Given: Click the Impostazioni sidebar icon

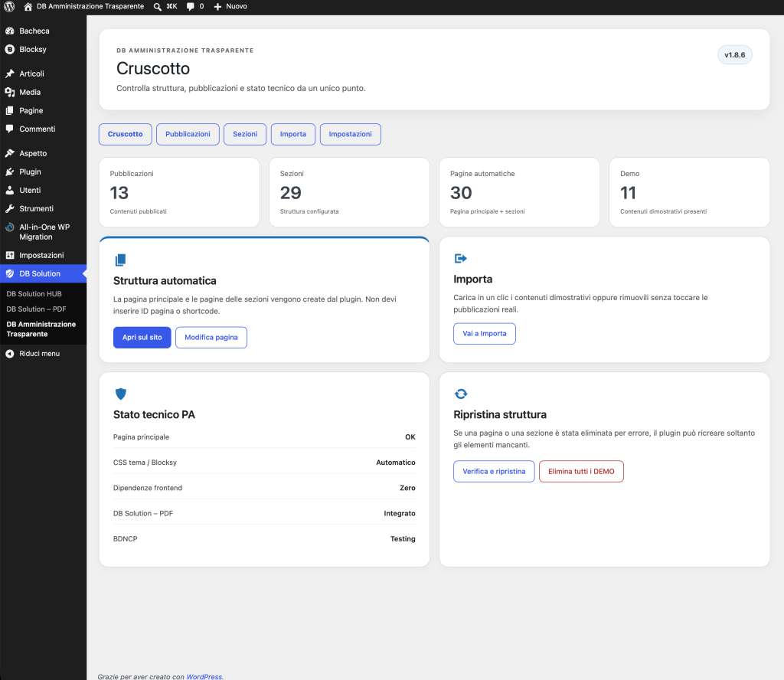Looking at the screenshot, I should coord(9,256).
